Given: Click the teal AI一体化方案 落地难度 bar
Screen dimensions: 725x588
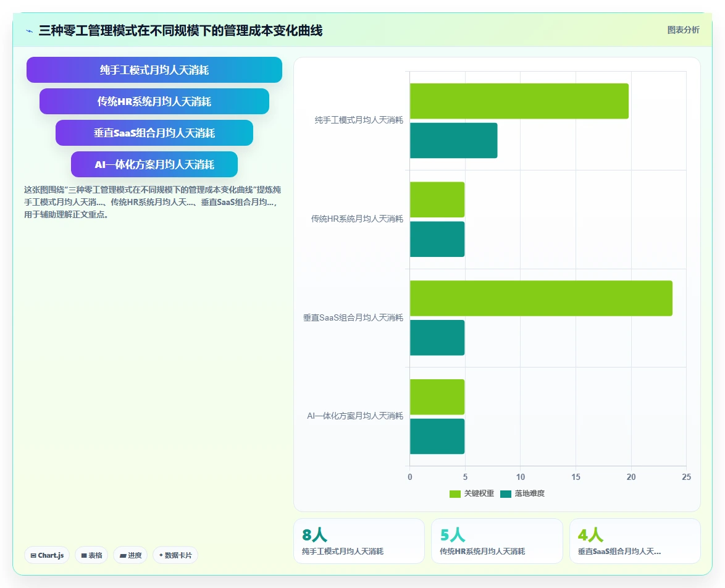Looking at the screenshot, I should click(437, 436).
